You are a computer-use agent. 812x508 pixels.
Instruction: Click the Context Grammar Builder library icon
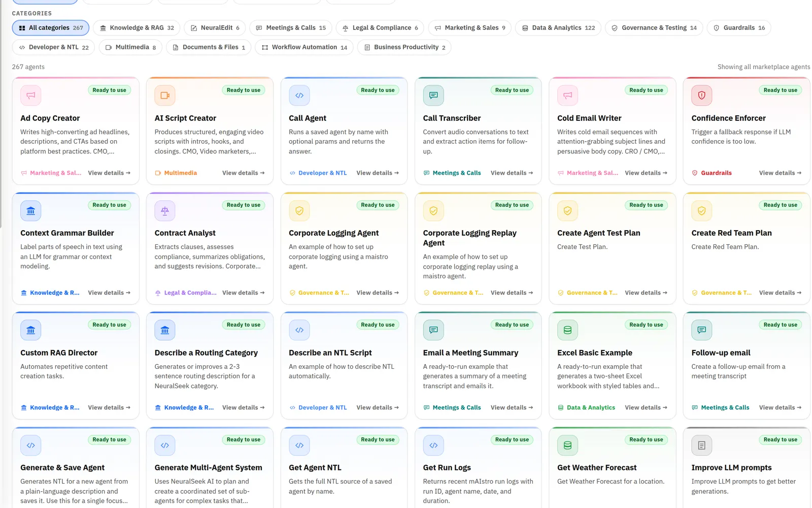31,211
